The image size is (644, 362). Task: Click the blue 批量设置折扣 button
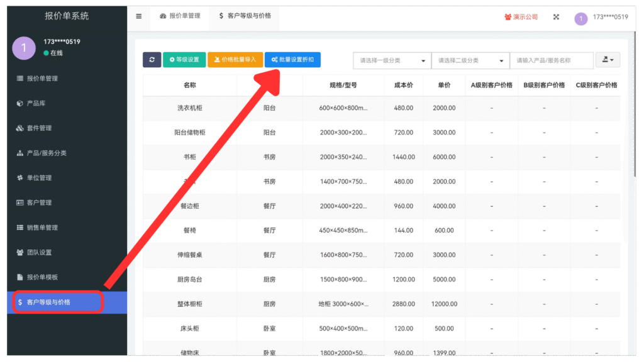tap(292, 60)
